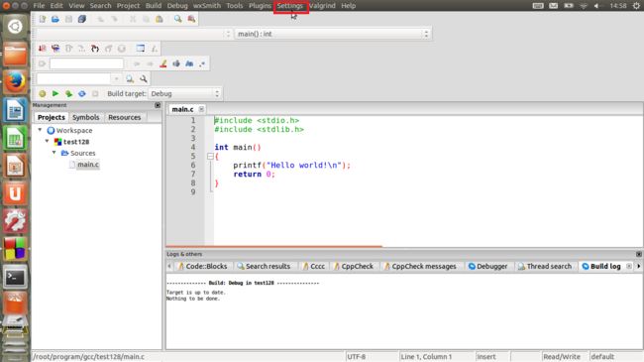Viewport: 644px width, 362px height.
Task: Open the scope selector dropdown
Action: tap(135, 34)
